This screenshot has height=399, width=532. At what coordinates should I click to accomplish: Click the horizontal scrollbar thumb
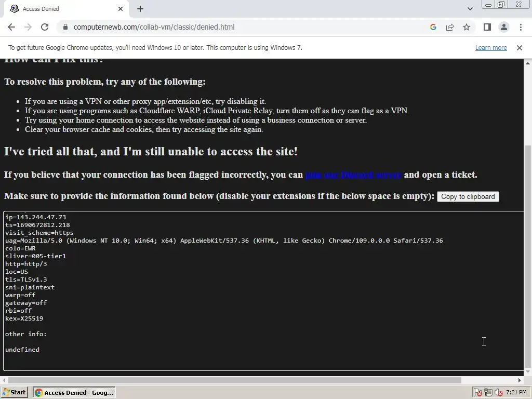click(x=235, y=380)
